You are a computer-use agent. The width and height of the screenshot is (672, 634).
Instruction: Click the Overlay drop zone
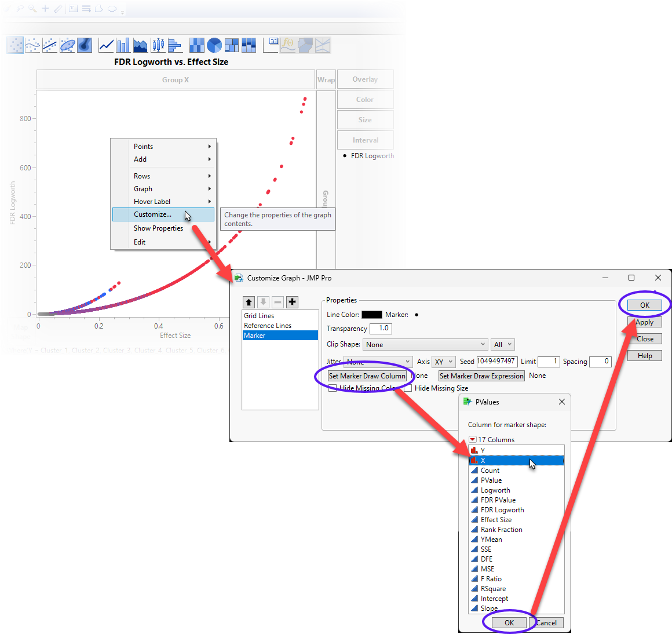[x=365, y=79]
